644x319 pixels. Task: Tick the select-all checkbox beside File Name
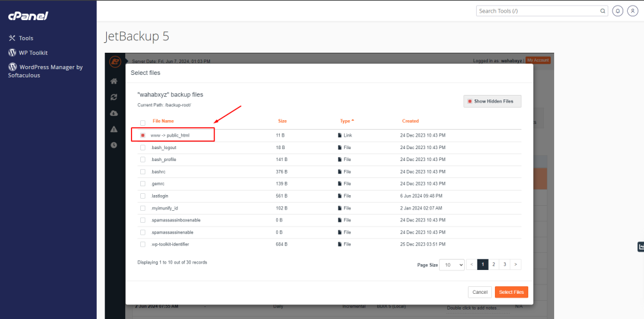143,123
